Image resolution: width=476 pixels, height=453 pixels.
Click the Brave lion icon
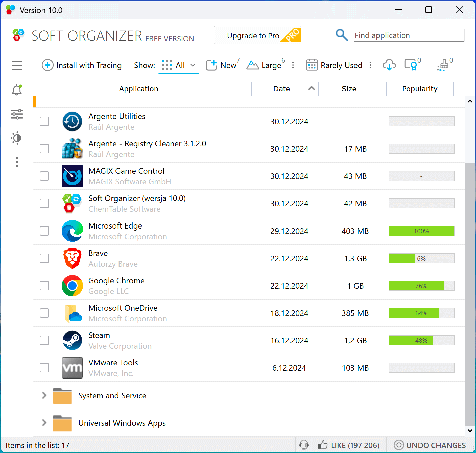coord(72,258)
